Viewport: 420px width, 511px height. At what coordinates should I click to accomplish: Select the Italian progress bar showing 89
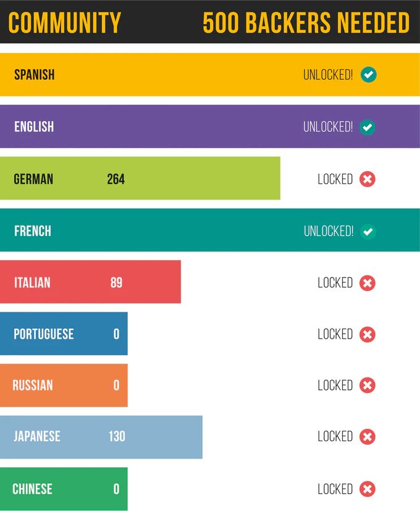(90, 282)
